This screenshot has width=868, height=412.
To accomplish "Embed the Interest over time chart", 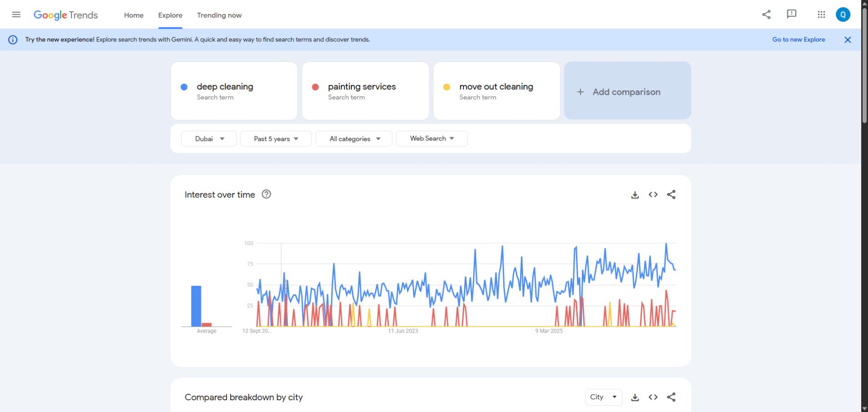I will (x=653, y=195).
